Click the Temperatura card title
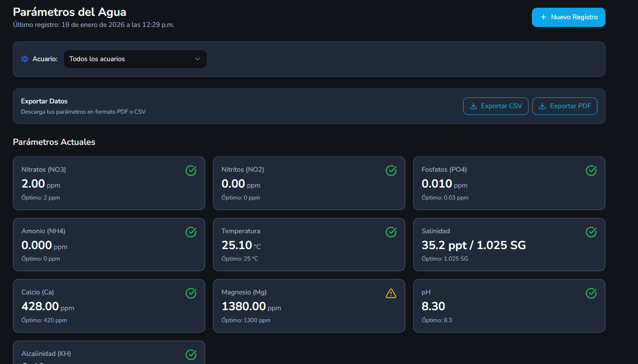The image size is (638, 364). [241, 231]
